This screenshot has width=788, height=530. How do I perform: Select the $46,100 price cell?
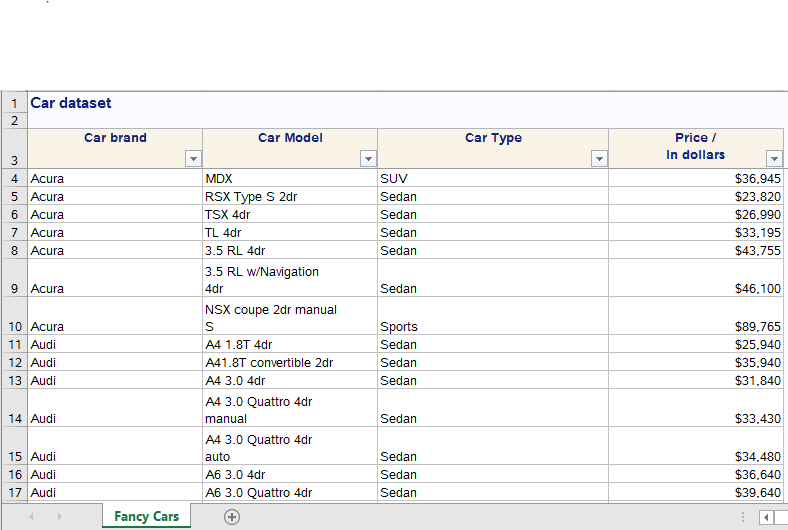tap(696, 278)
